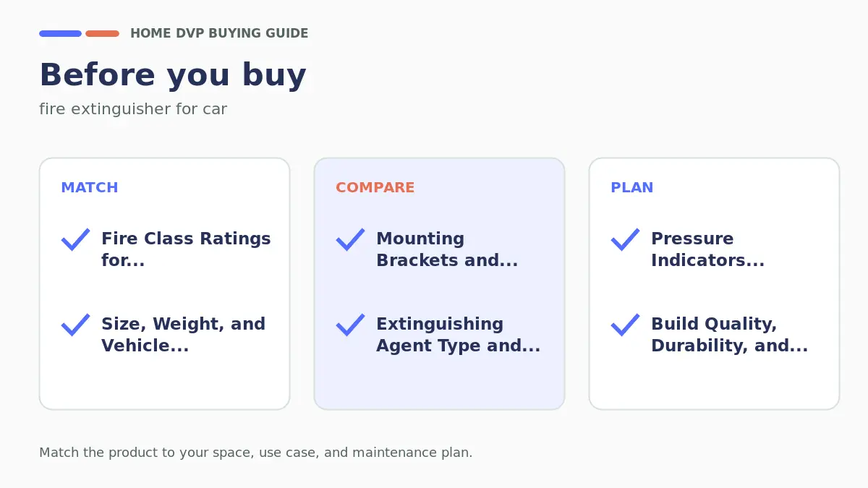Open the Extinguishing Agent Type and... item
This screenshot has height=488, width=868.
click(458, 335)
